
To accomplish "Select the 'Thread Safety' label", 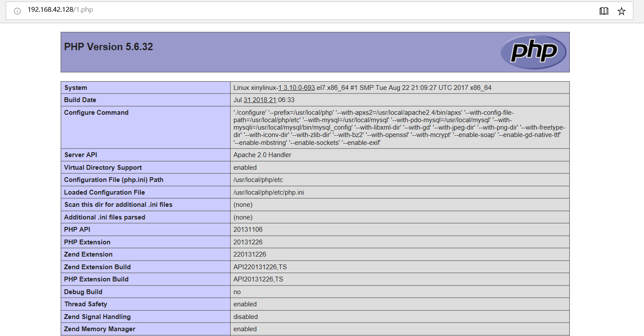I will click(x=86, y=304).
